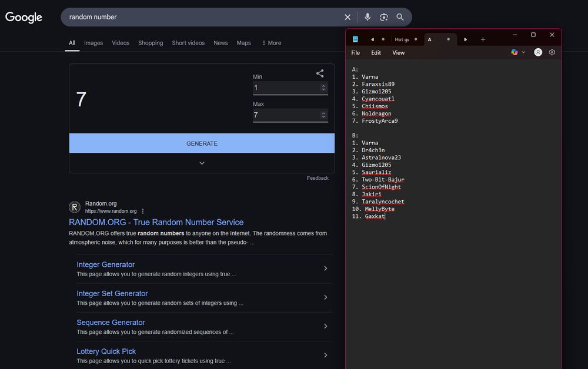Switch to the Videos tab
The height and width of the screenshot is (369, 588).
[x=121, y=43]
